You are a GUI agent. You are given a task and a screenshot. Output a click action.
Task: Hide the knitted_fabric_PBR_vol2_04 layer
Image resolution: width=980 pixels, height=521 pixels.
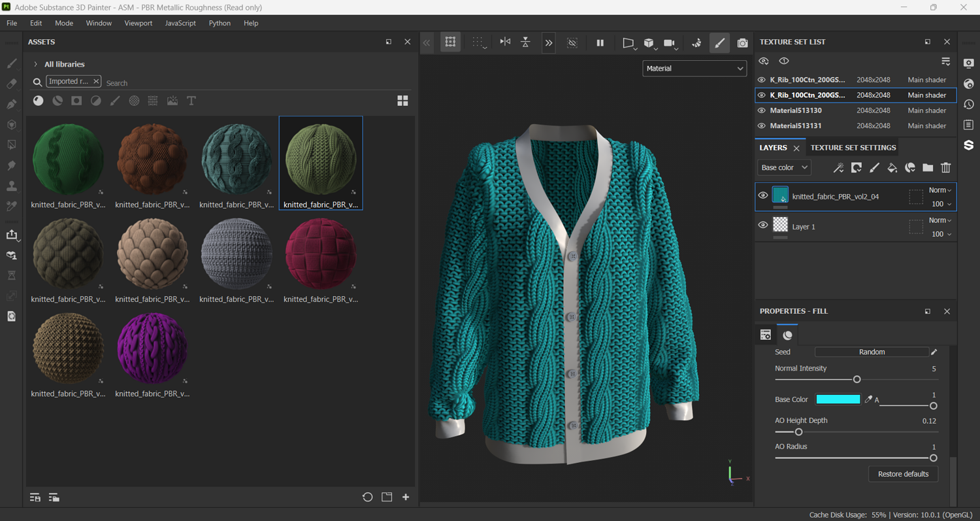[762, 195]
